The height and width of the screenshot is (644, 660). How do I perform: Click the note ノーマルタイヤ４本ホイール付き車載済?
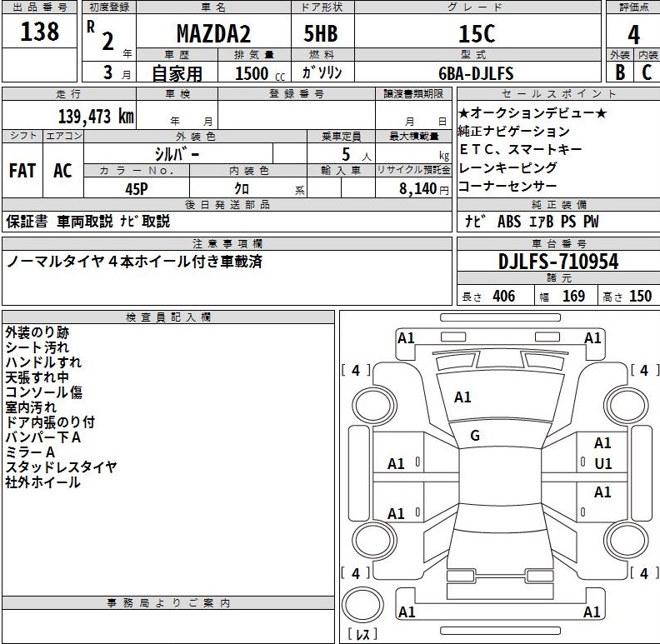coord(135,262)
